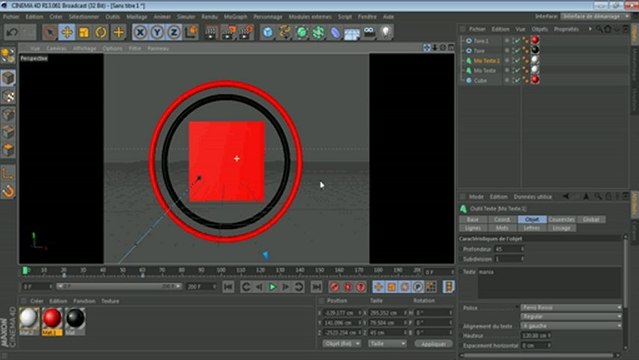Click red material tag on Tore.1
The width and height of the screenshot is (639, 360).
coord(535,40)
